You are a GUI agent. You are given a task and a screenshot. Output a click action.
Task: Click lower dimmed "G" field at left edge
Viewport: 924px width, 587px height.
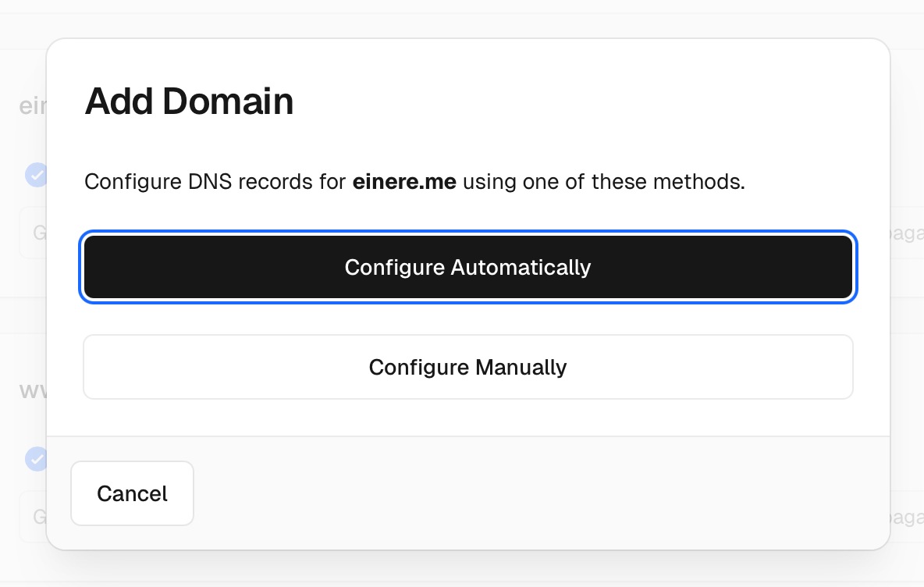tap(38, 517)
